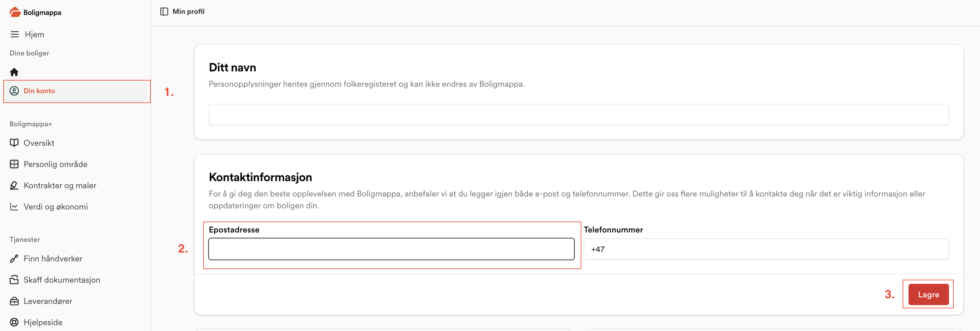Viewport: 980px width, 331px height.
Task: Click the open book icon beside Oversikt
Action: (x=14, y=143)
